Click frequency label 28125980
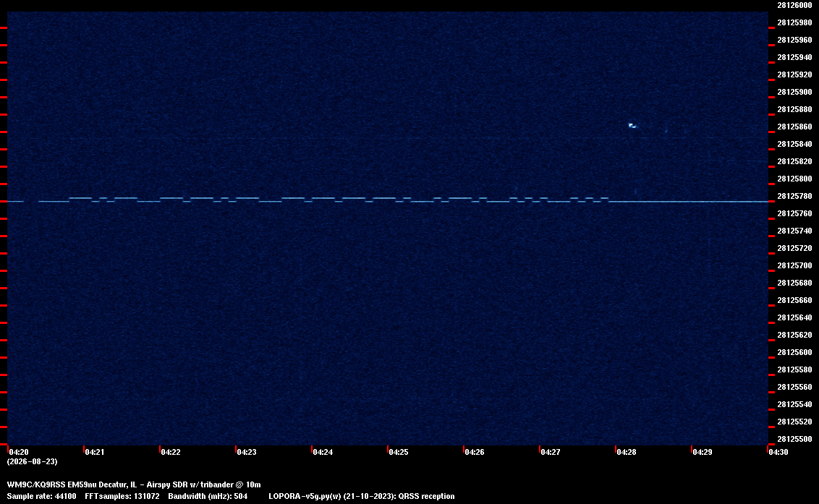This screenshot has width=819, height=504. point(794,22)
